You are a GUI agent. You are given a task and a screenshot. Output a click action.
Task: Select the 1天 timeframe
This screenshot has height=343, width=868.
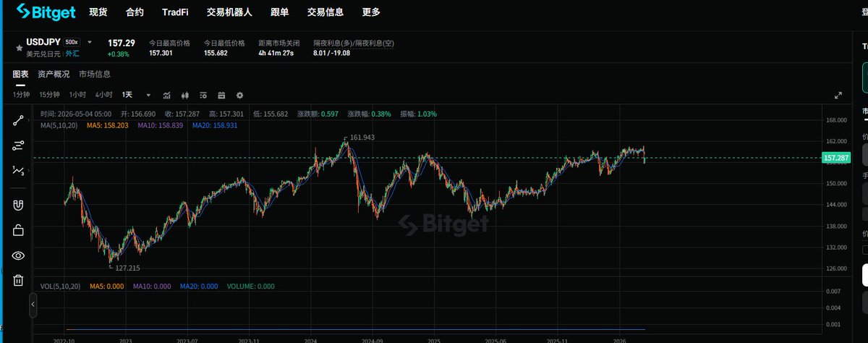[127, 95]
